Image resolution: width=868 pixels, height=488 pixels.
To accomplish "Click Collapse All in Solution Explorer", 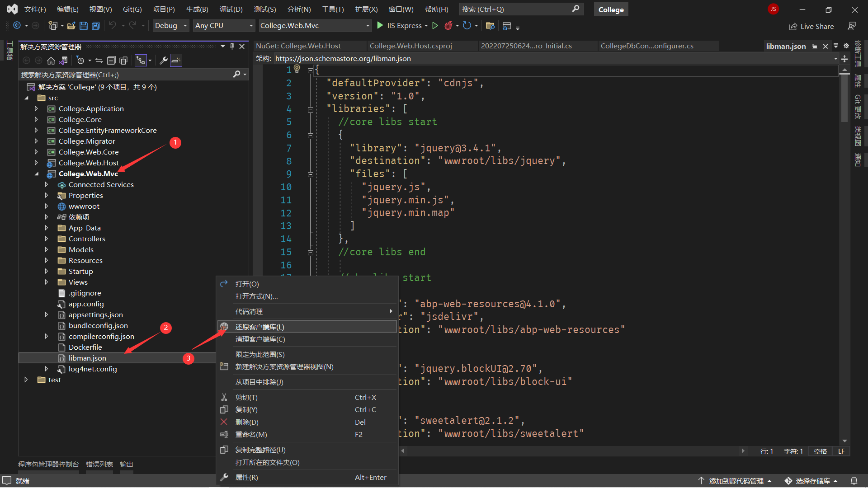I will tap(111, 61).
